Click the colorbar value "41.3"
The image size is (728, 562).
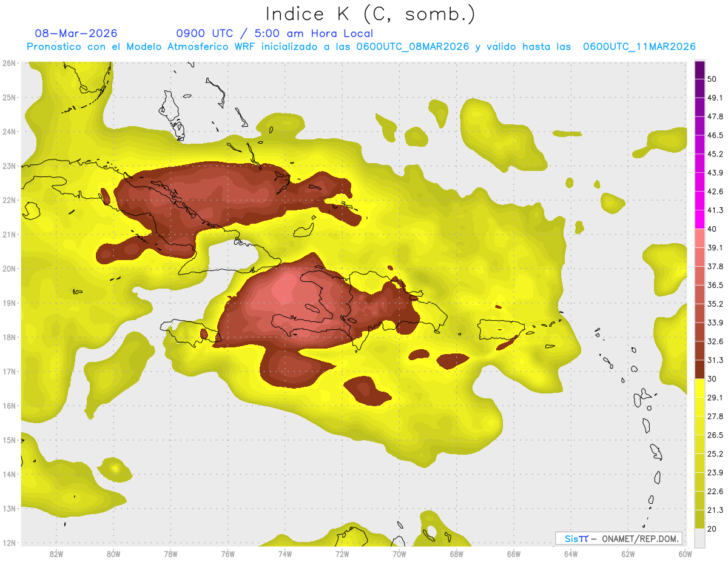pyautogui.click(x=715, y=210)
